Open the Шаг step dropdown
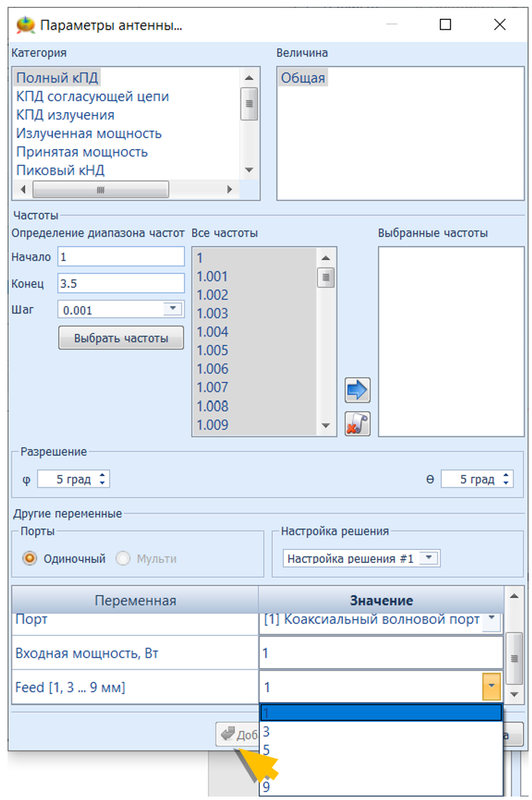532x800 pixels. coord(173,309)
